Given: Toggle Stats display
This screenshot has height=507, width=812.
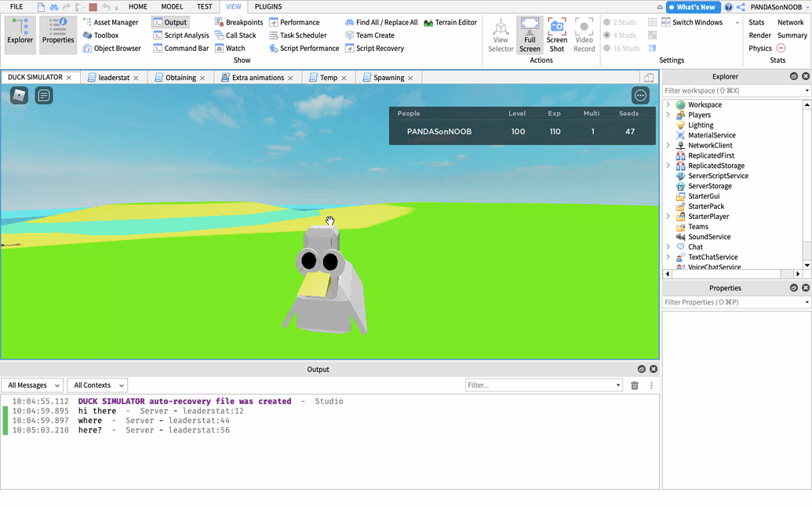Looking at the screenshot, I should 756,22.
